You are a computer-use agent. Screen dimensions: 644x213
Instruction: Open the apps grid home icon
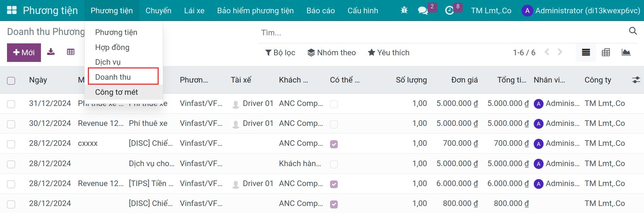click(x=12, y=10)
